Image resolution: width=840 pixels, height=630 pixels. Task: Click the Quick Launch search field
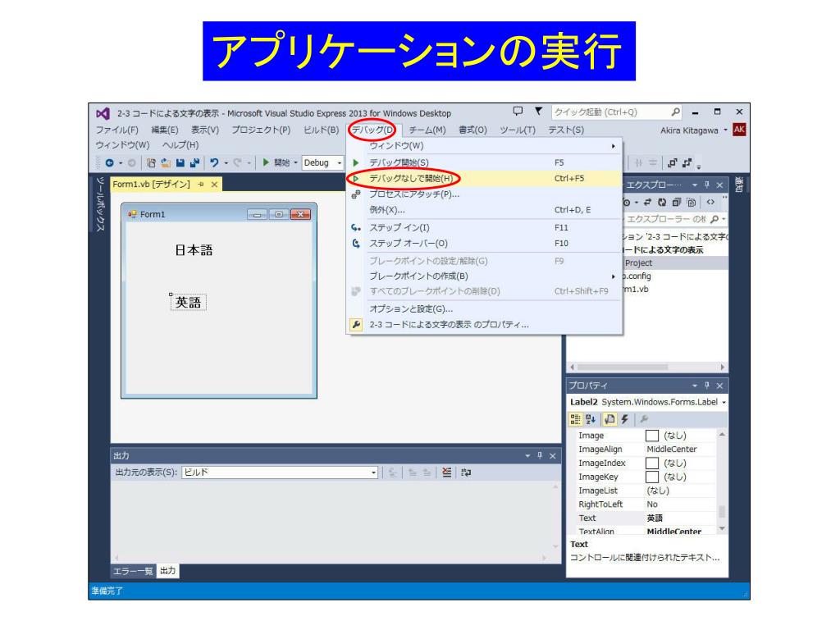click(616, 112)
